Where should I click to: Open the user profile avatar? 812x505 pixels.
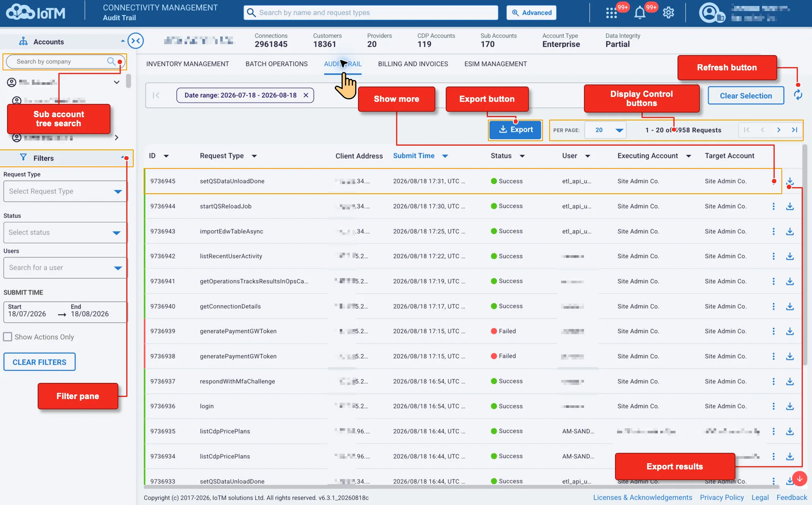coord(711,12)
